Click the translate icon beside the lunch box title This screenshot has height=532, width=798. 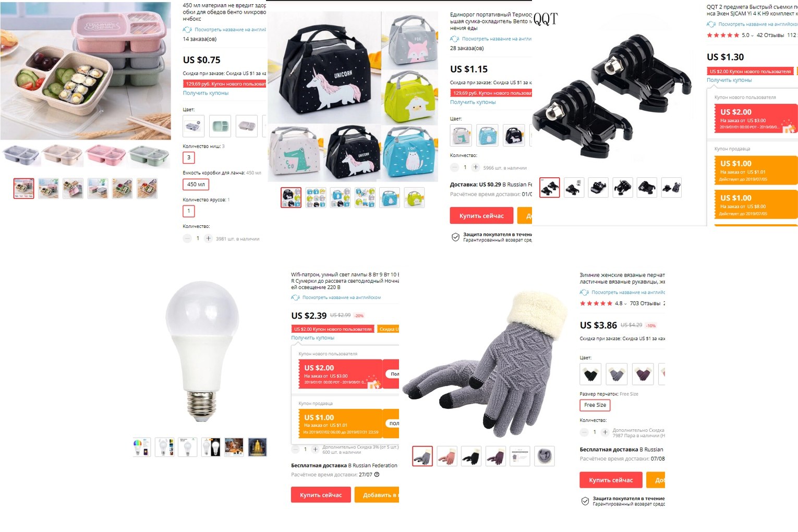[x=187, y=30]
